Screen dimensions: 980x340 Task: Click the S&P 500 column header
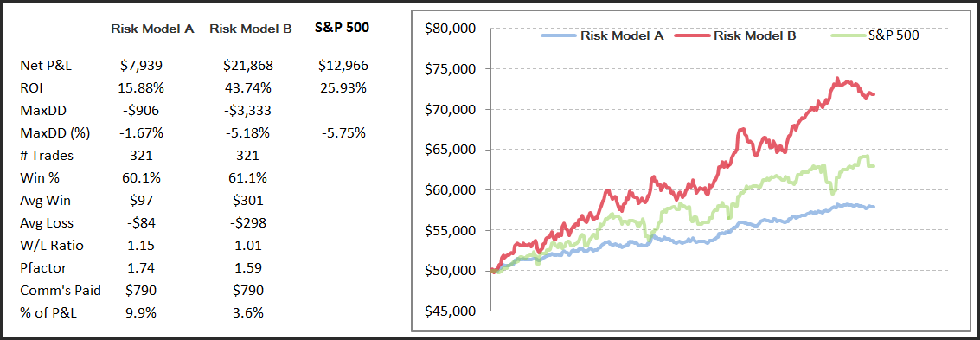point(343,29)
